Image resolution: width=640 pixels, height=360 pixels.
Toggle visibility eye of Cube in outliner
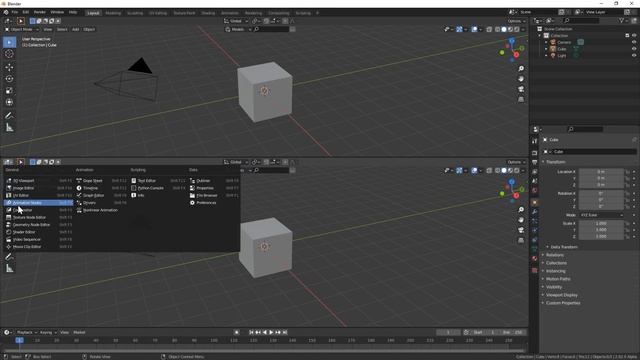(x=634, y=49)
